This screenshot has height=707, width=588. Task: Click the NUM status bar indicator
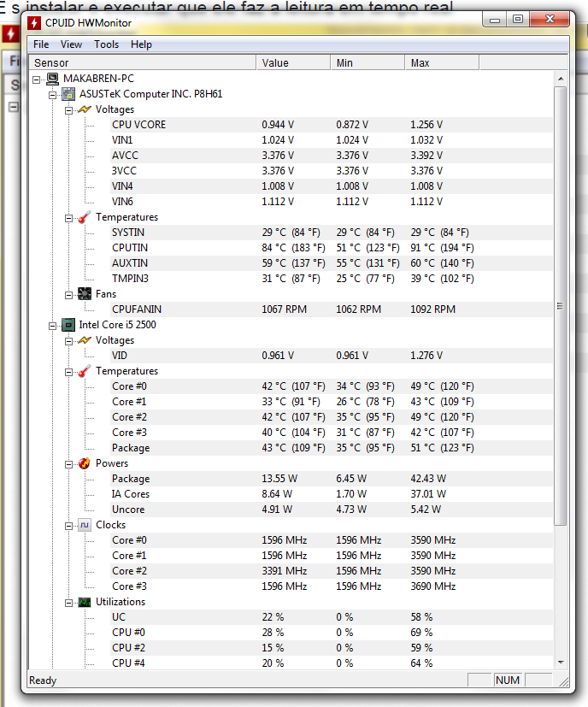pyautogui.click(x=508, y=680)
